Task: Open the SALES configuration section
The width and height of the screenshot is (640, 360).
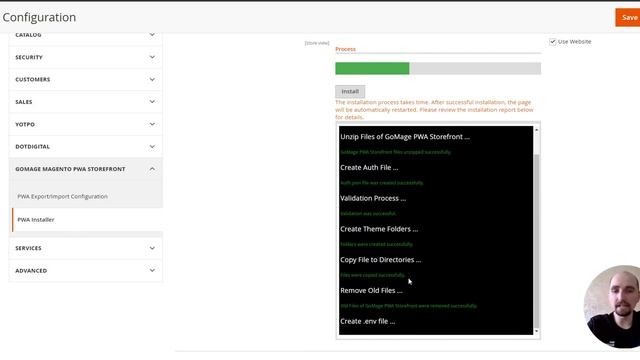Action: pos(86,102)
